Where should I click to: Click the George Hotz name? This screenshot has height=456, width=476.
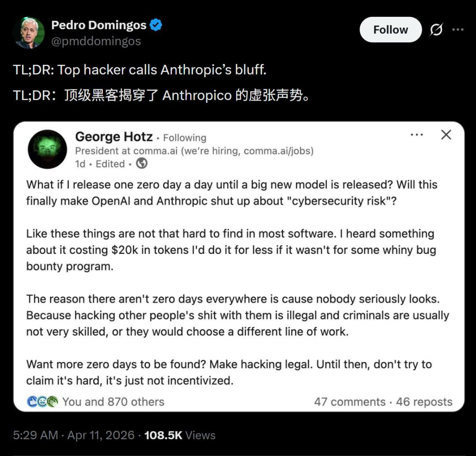(x=114, y=137)
